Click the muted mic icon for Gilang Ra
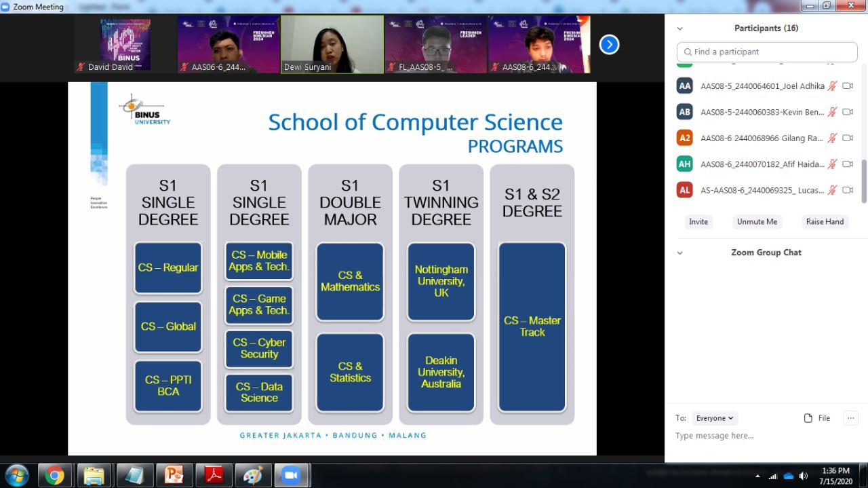Viewport: 868px width, 488px height. tap(833, 138)
